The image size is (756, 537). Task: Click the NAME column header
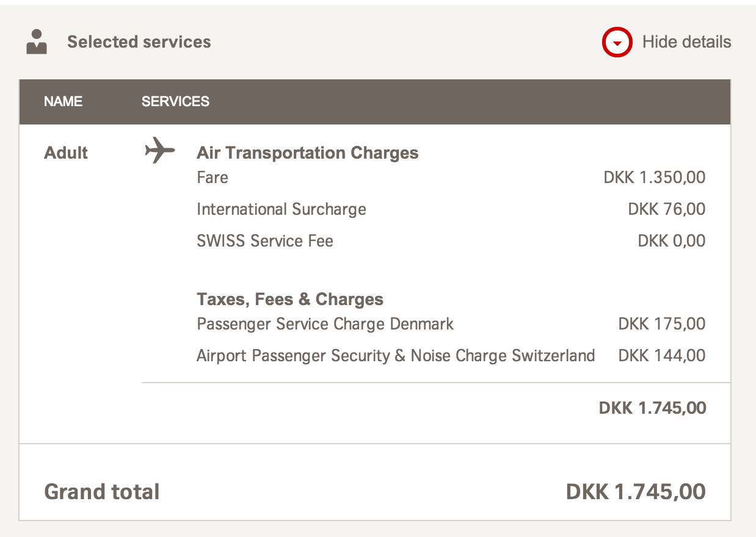coord(63,102)
